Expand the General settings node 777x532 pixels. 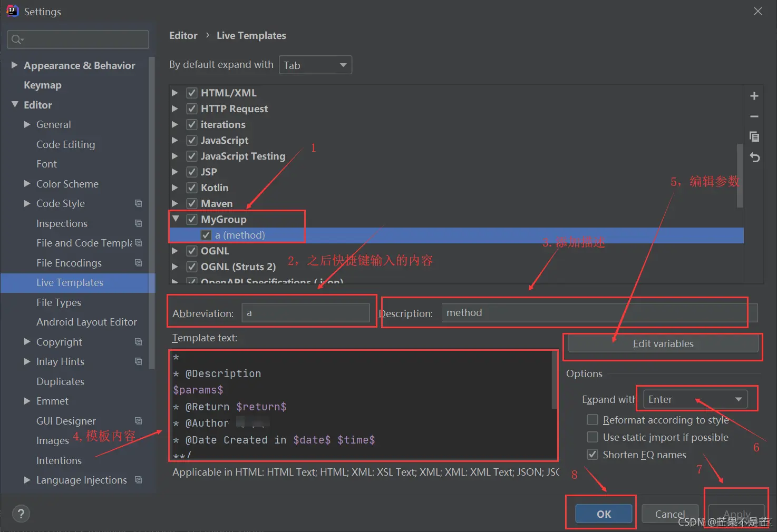point(27,124)
